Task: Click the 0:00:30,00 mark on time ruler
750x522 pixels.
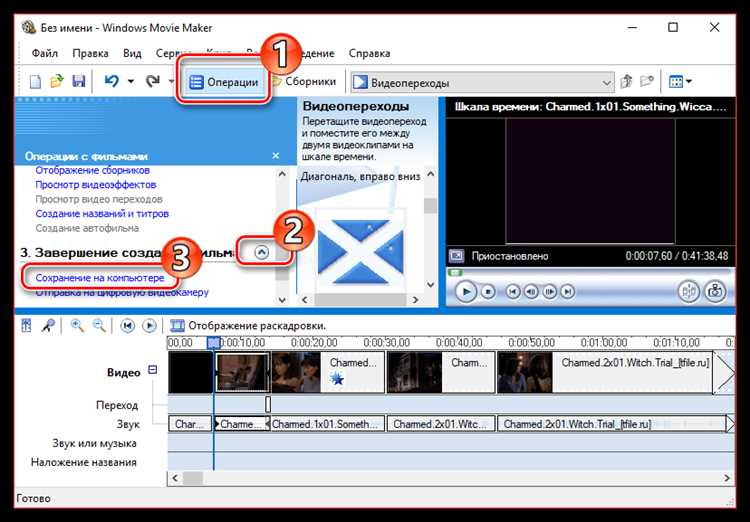Action: pos(386,343)
